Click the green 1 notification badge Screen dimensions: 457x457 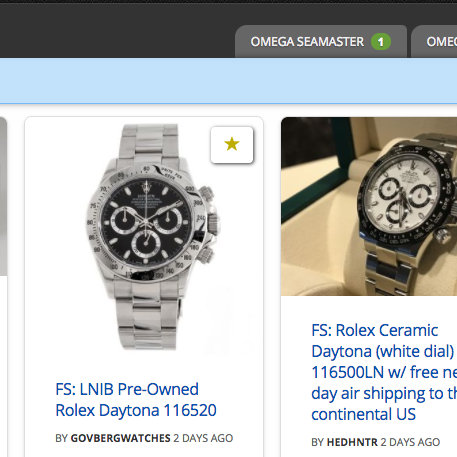coord(381,42)
